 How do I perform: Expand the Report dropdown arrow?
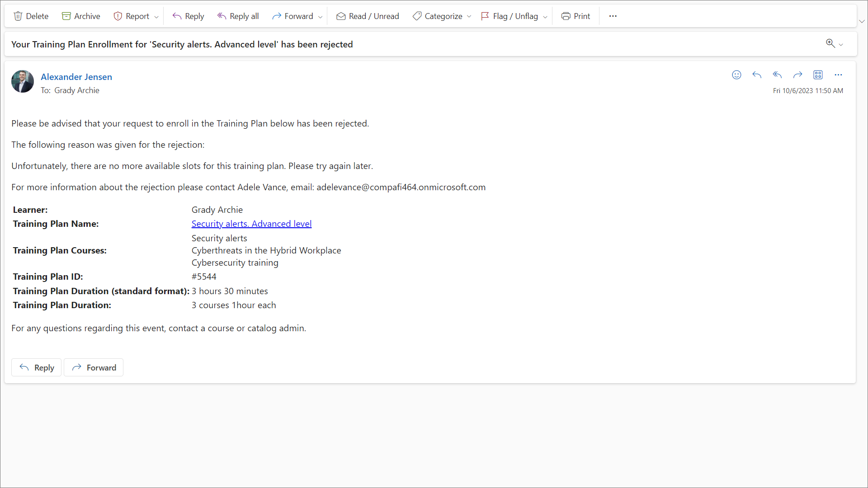click(156, 17)
